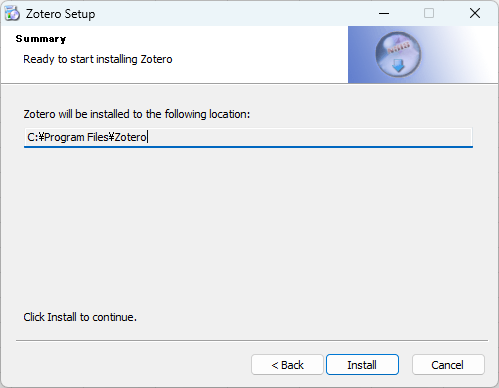Click the 'Zotero will be installed' label

point(137,114)
